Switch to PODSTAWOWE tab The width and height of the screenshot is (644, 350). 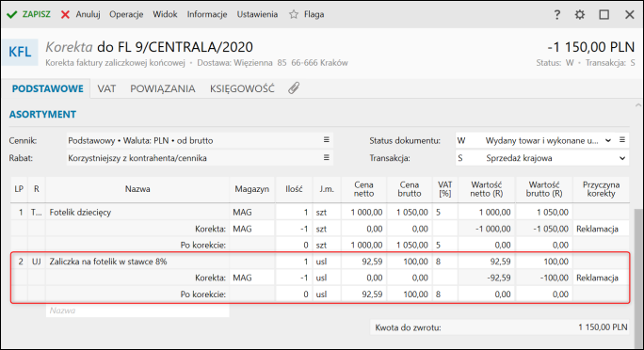pos(48,88)
